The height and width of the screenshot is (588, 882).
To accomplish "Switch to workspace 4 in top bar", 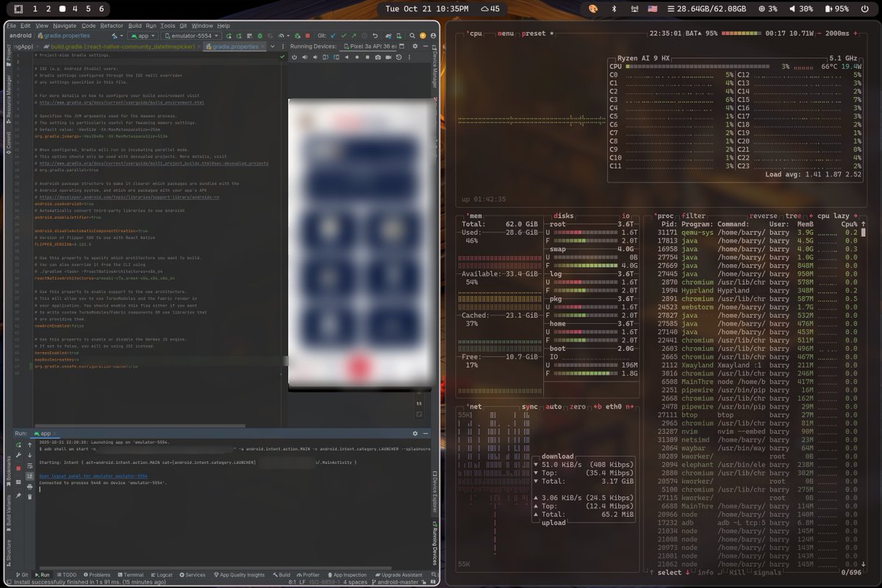I will (x=74, y=9).
